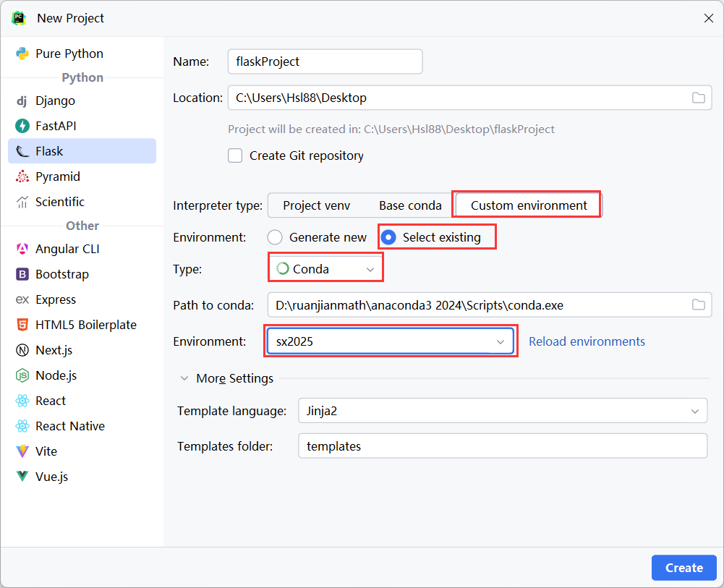Choose Express project type

point(82,299)
